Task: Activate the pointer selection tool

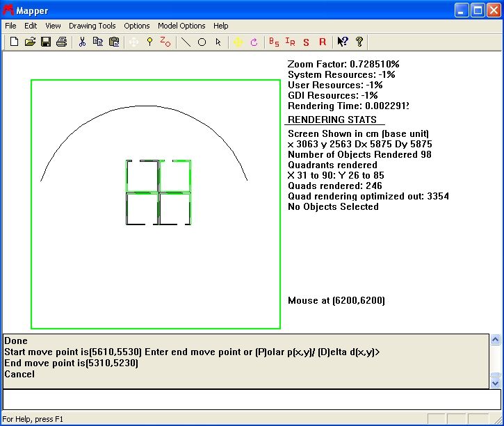Action: coord(218,42)
